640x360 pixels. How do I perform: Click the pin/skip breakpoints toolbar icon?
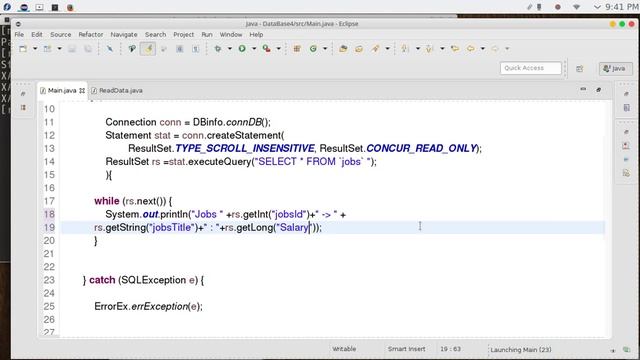pos(110,49)
